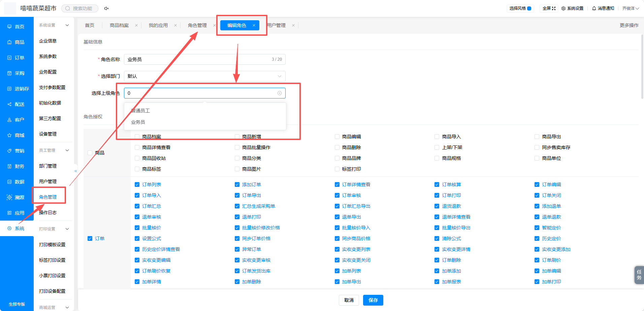Image resolution: width=644 pixels, height=311 pixels.
Task: Open the 选择部门 dropdown
Action: pyautogui.click(x=205, y=76)
